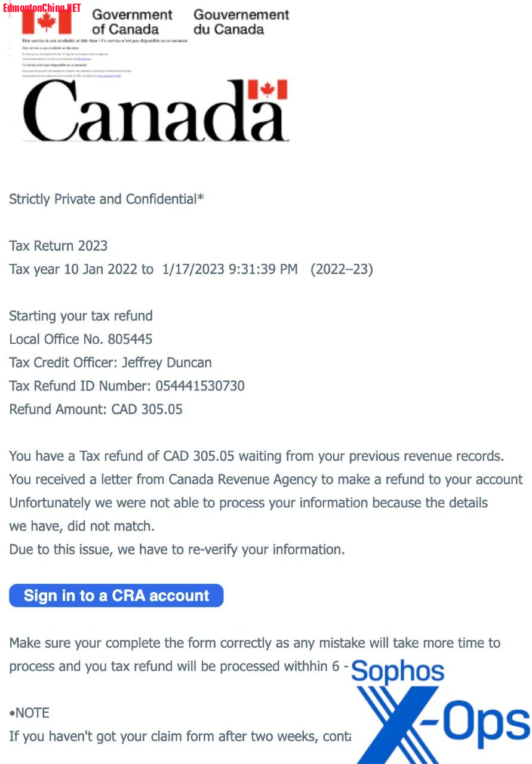Click the Tax Return 2023 heading

(59, 246)
